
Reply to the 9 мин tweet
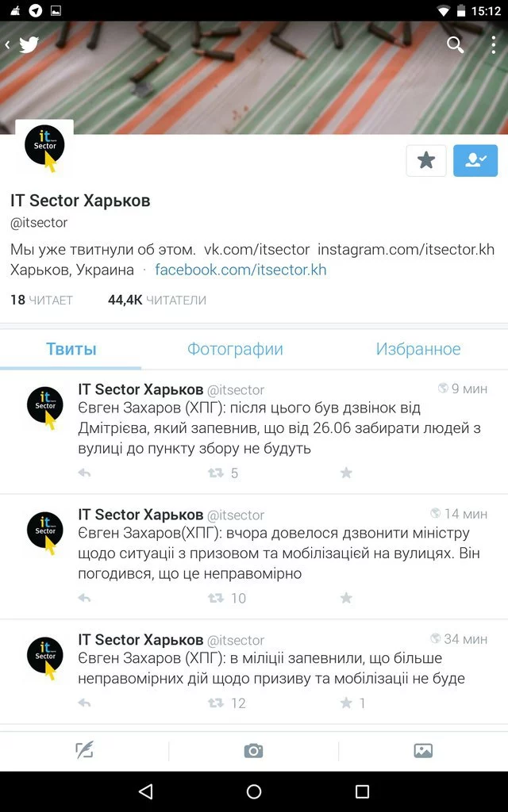(84, 473)
